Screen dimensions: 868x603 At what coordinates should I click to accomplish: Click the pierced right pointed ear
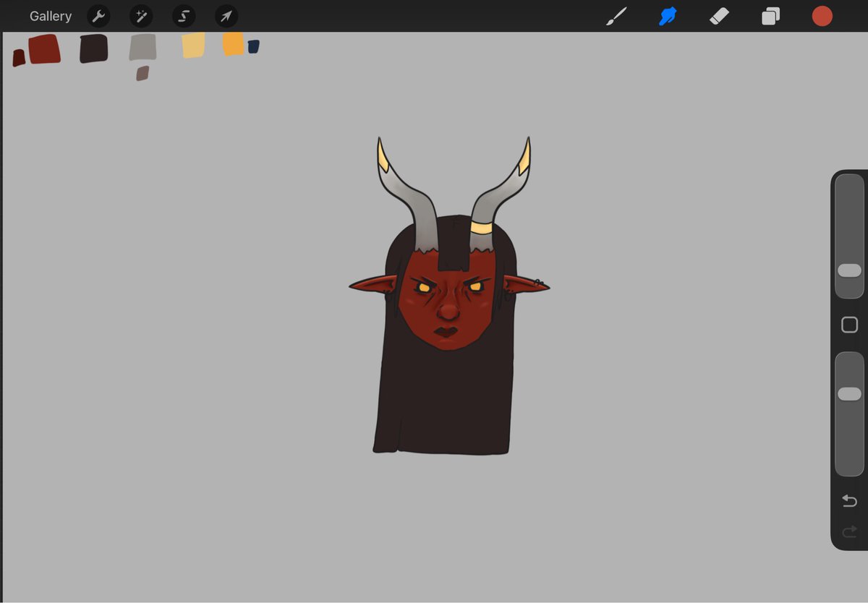pos(525,285)
